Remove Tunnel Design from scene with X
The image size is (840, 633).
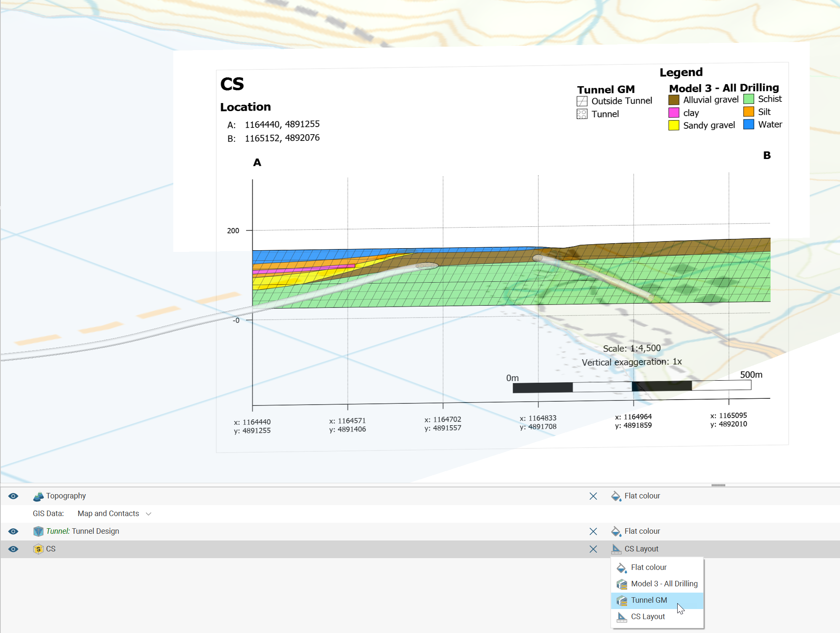593,532
